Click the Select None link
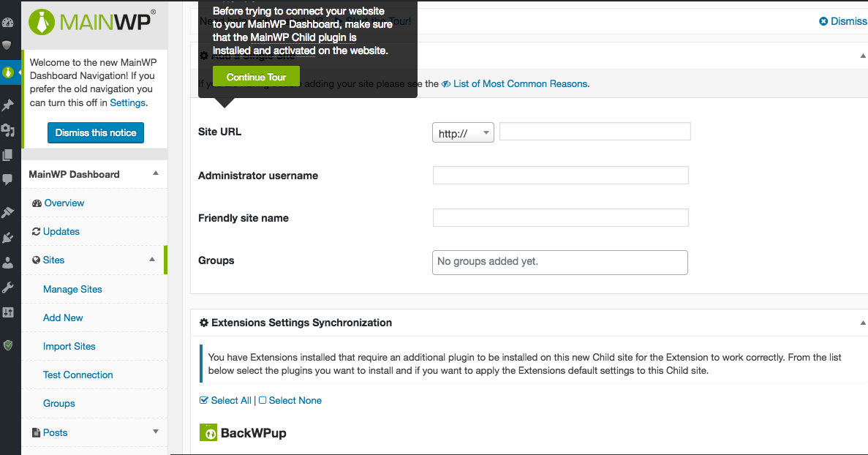This screenshot has height=455, width=868. (295, 400)
